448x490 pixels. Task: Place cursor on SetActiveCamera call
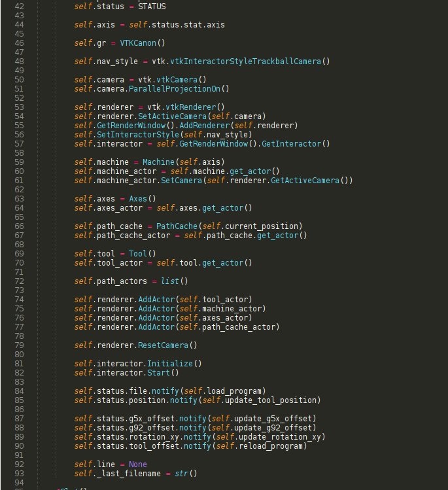173,116
